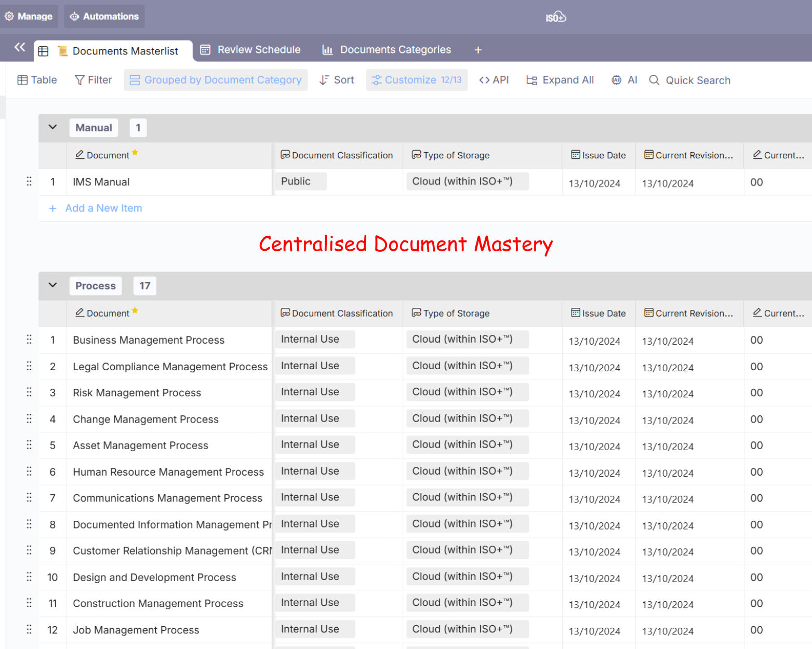Viewport: 812px width, 649px height.
Task: Switch to Review Schedule tab
Action: point(250,50)
